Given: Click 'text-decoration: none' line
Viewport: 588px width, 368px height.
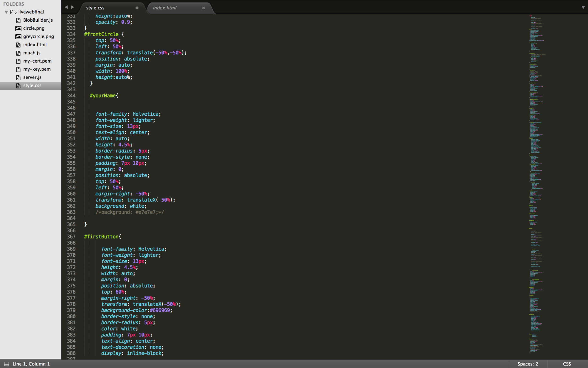Looking at the screenshot, I should click(x=132, y=347).
